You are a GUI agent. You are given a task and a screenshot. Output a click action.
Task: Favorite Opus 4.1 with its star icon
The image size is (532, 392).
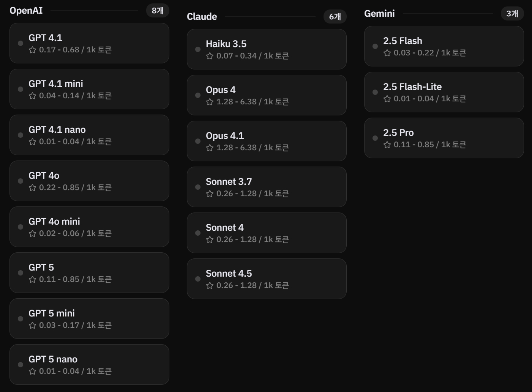coord(210,148)
